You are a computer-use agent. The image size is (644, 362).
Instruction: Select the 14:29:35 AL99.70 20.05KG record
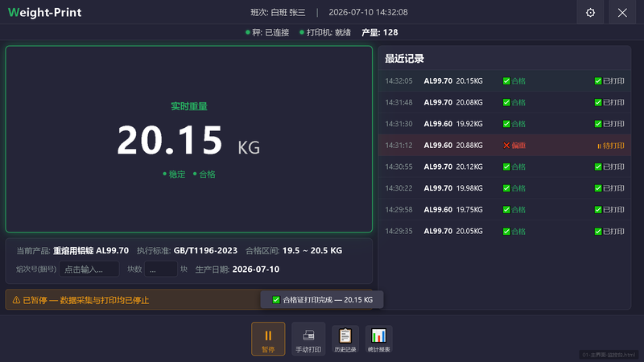click(505, 231)
